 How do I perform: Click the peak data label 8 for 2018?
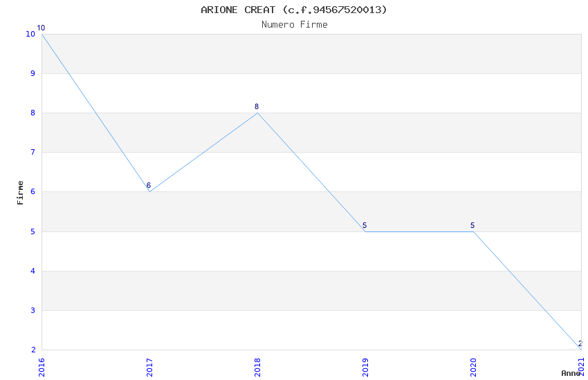(x=257, y=106)
